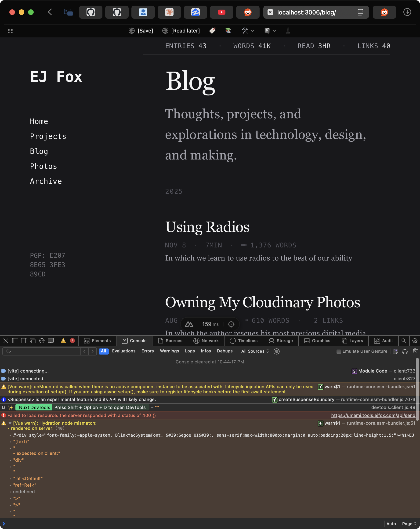Click the books icon in bookmarks bar
The width and height of the screenshot is (420, 529).
[x=228, y=30]
